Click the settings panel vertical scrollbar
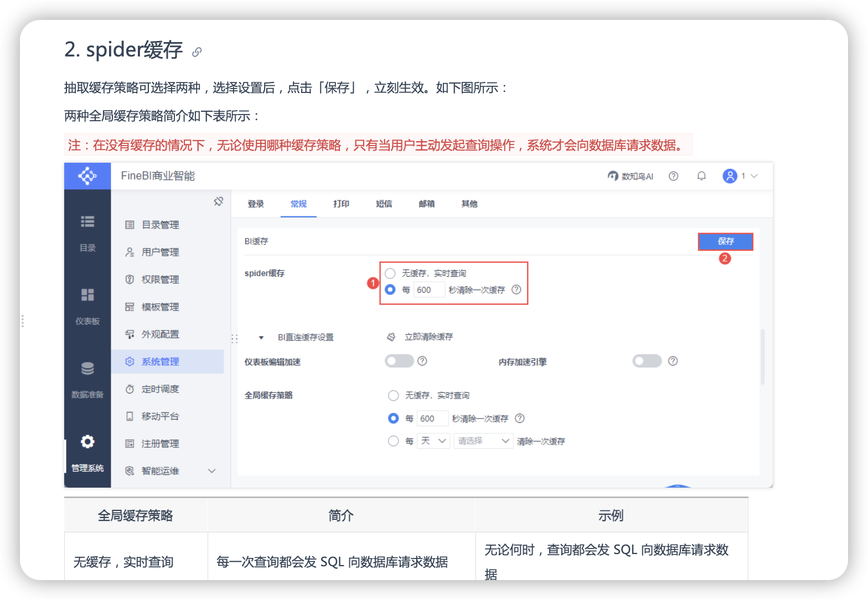 [763, 356]
